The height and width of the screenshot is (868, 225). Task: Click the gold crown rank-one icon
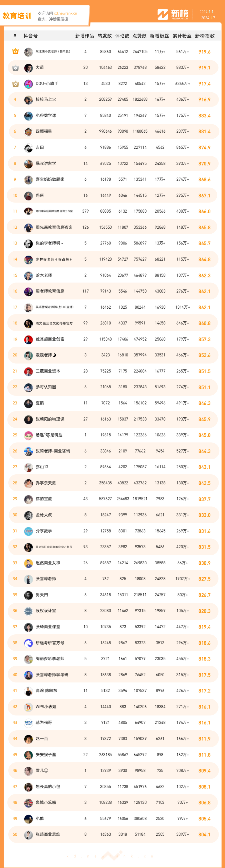click(x=15, y=52)
